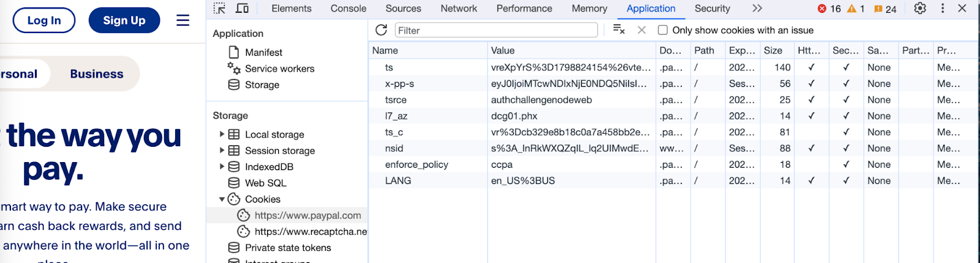Expand the IndexedDB tree node

[x=222, y=166]
